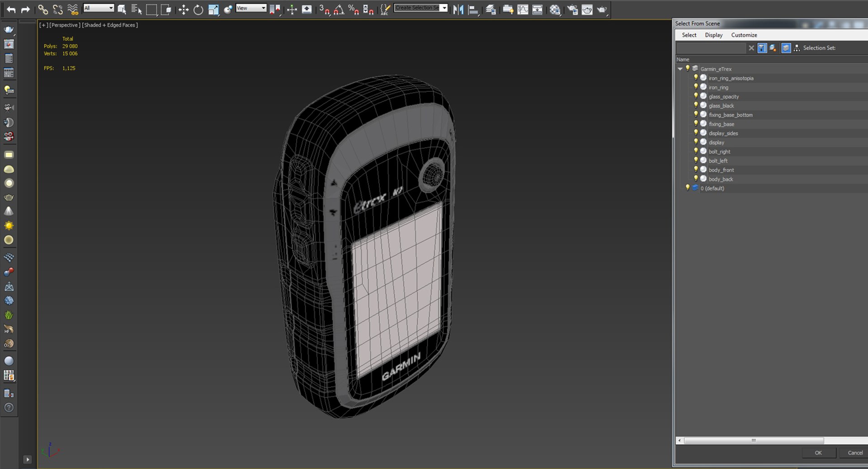868x469 pixels.
Task: Open the reference coordinate system dropdown showing View
Action: (251, 8)
